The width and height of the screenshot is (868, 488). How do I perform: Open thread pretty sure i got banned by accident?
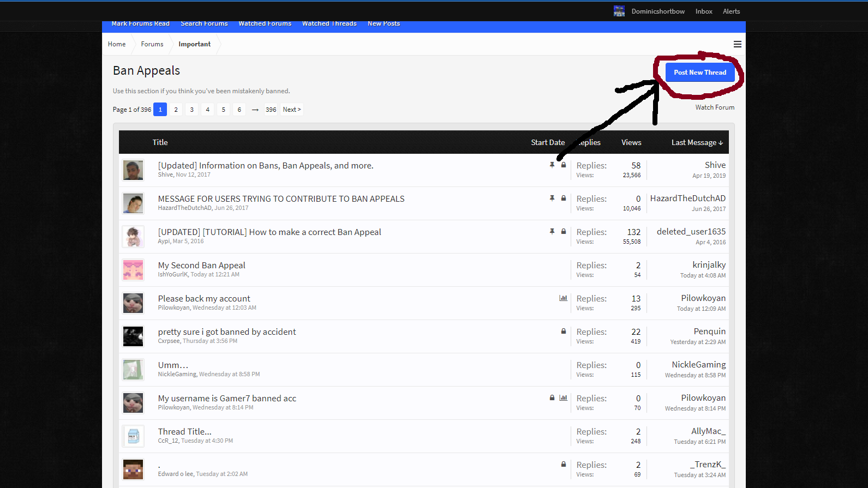point(227,332)
